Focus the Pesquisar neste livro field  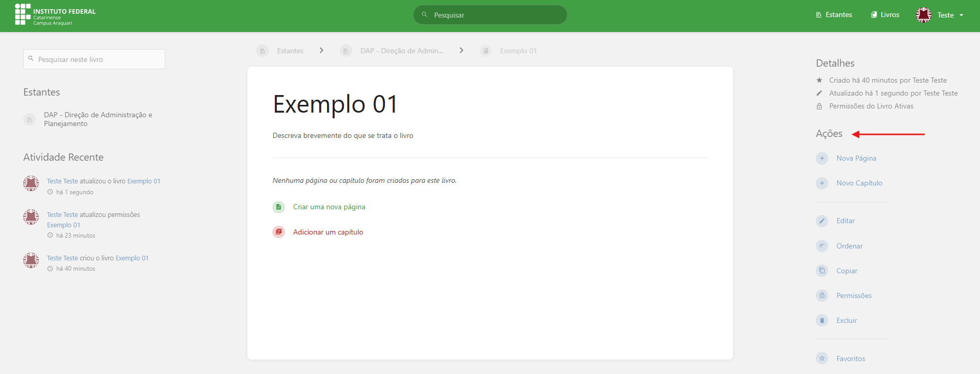click(98, 59)
